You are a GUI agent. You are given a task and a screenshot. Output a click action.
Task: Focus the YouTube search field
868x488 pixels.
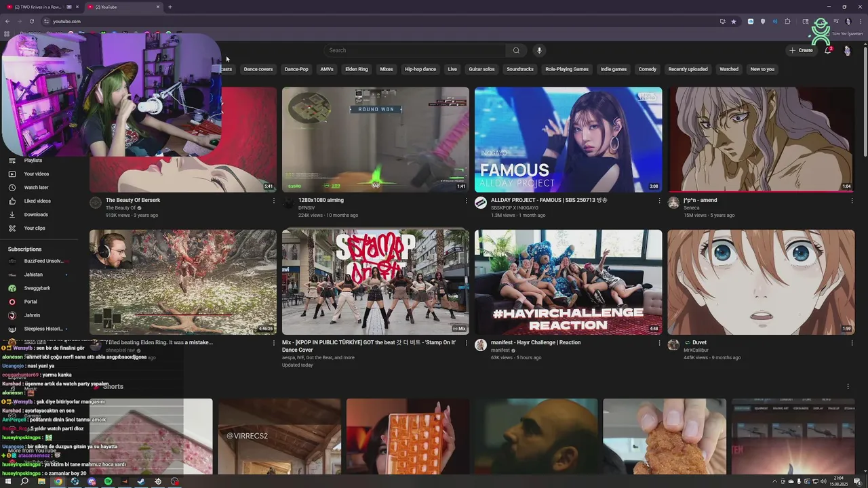pos(416,50)
